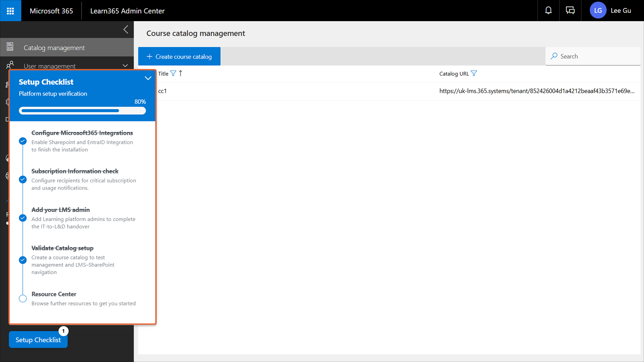Collapse the Setup Checklist panel
The width and height of the screenshot is (644, 362).
click(148, 78)
